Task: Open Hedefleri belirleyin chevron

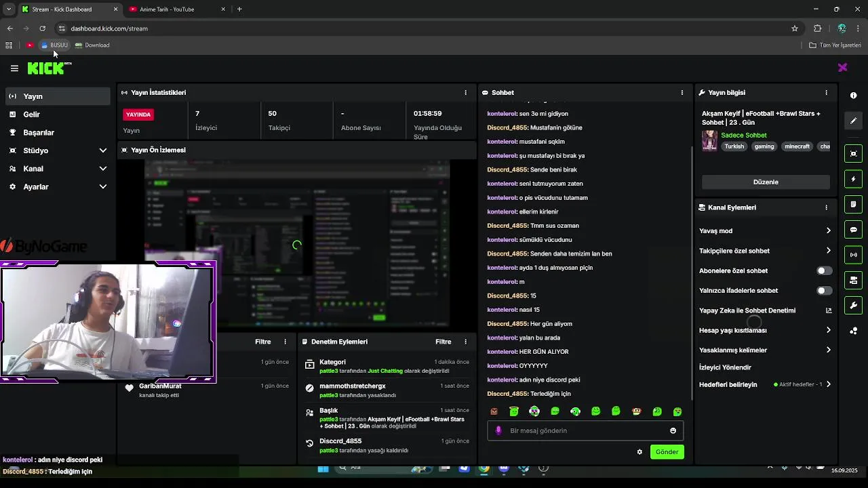Action: (x=828, y=384)
